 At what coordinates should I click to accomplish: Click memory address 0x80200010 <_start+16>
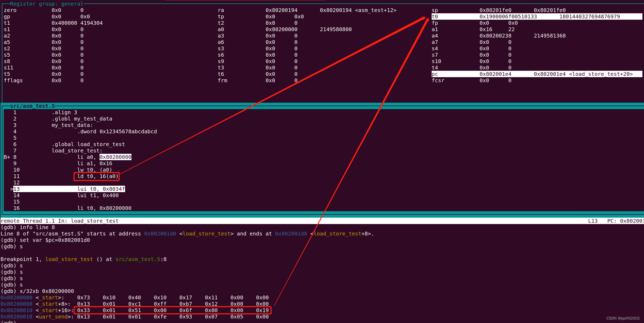[x=37, y=310]
